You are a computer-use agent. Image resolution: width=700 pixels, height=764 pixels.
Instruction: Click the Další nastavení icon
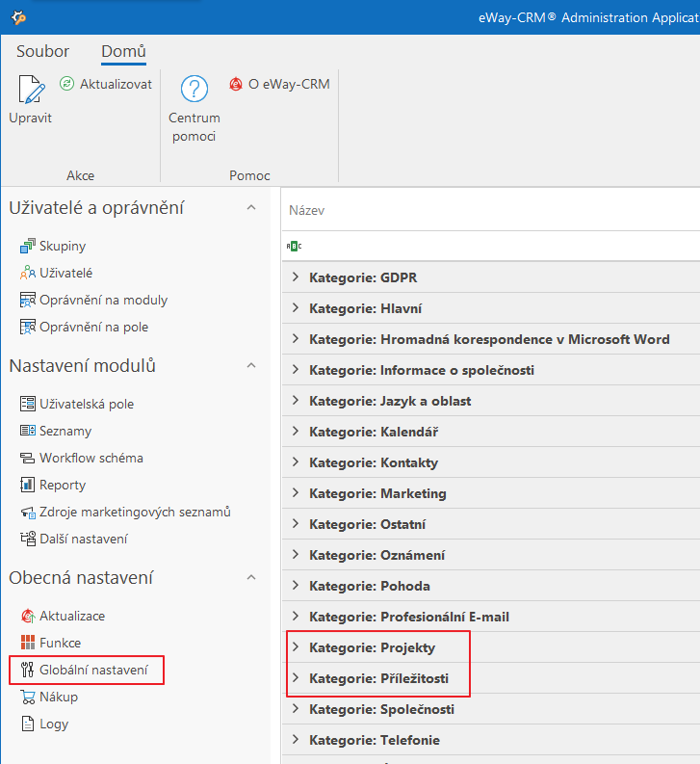click(x=27, y=539)
